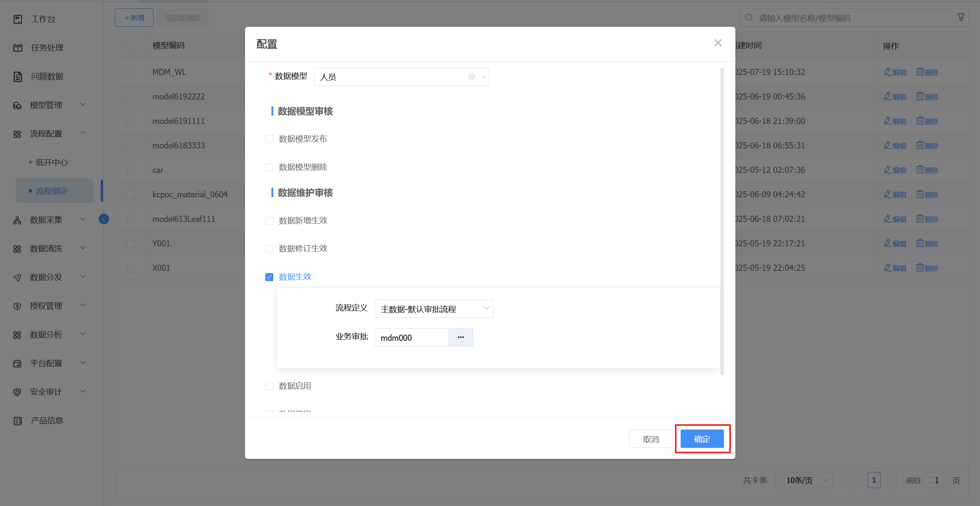Select 低开中心 in the sidebar
Image resolution: width=980 pixels, height=506 pixels.
click(52, 163)
